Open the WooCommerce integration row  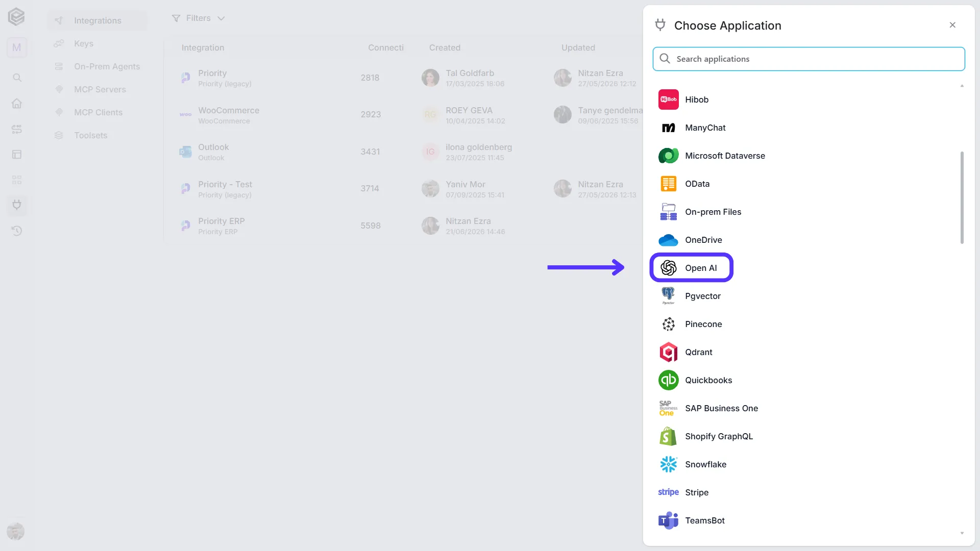pos(403,115)
